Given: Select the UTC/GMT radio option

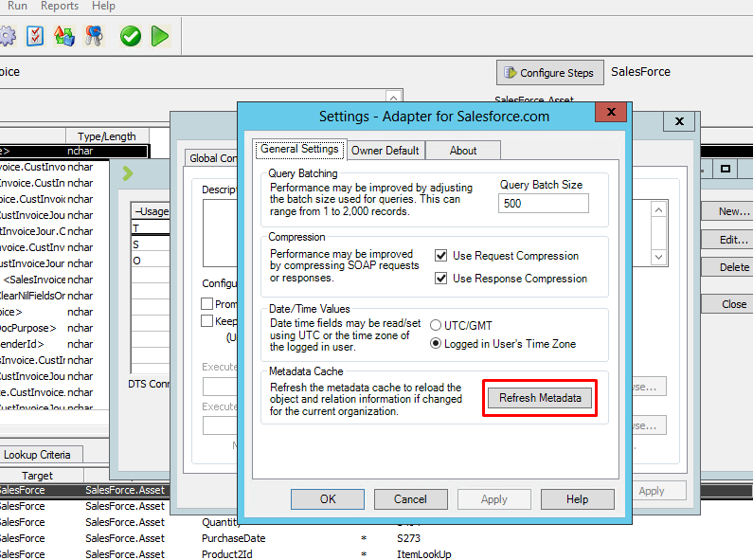Looking at the screenshot, I should click(x=436, y=325).
